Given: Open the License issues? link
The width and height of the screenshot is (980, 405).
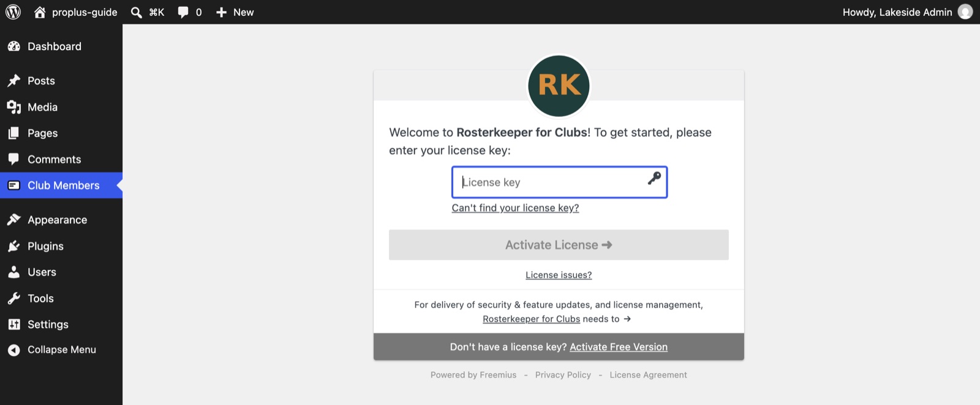Looking at the screenshot, I should click(559, 275).
